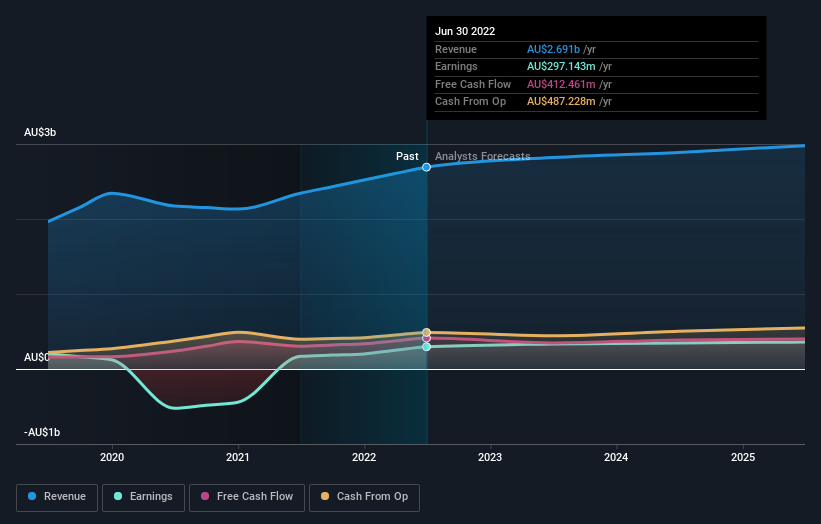Toggle the Earnings legend button
Screen dimensions: 821x524
(143, 497)
